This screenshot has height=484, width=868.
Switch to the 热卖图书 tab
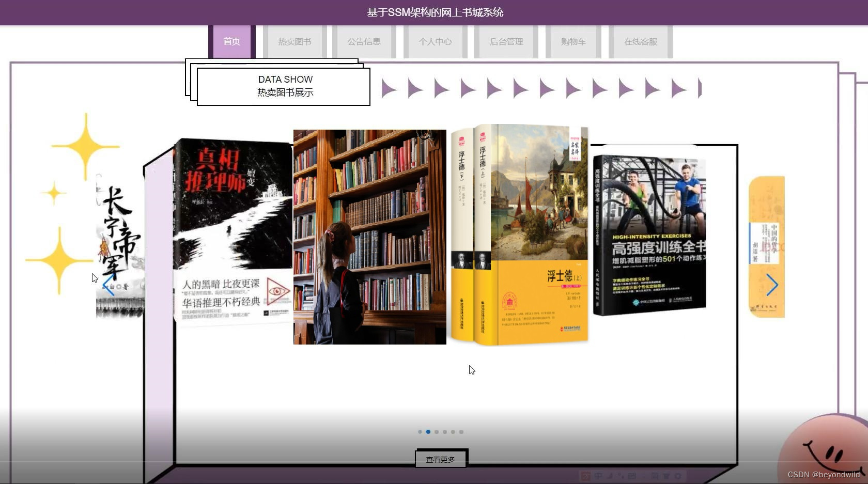click(x=294, y=42)
